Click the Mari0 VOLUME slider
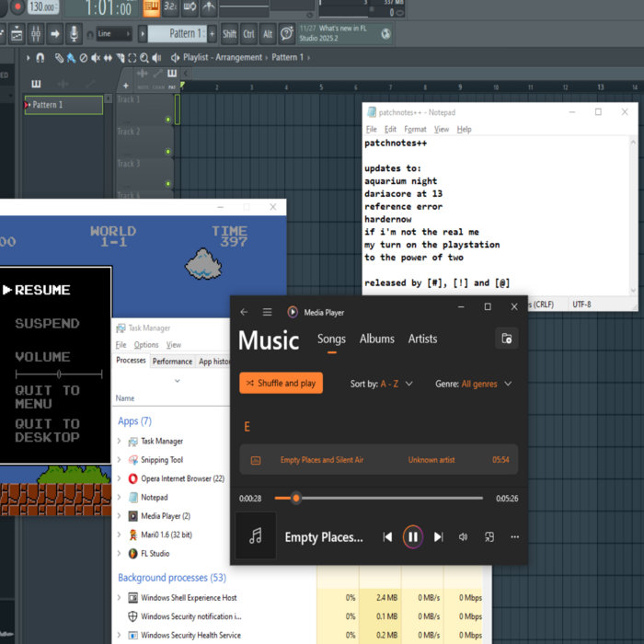Screen dimensions: 644x644 [59, 374]
